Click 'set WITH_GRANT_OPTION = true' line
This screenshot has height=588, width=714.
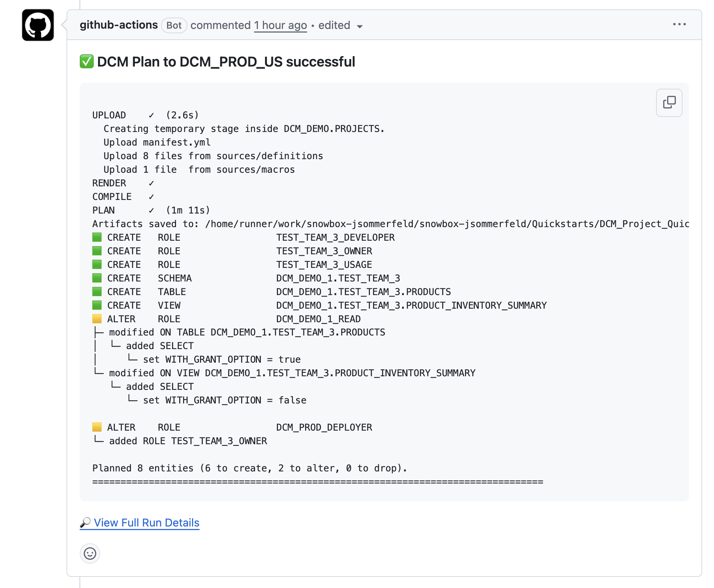pyautogui.click(x=222, y=360)
